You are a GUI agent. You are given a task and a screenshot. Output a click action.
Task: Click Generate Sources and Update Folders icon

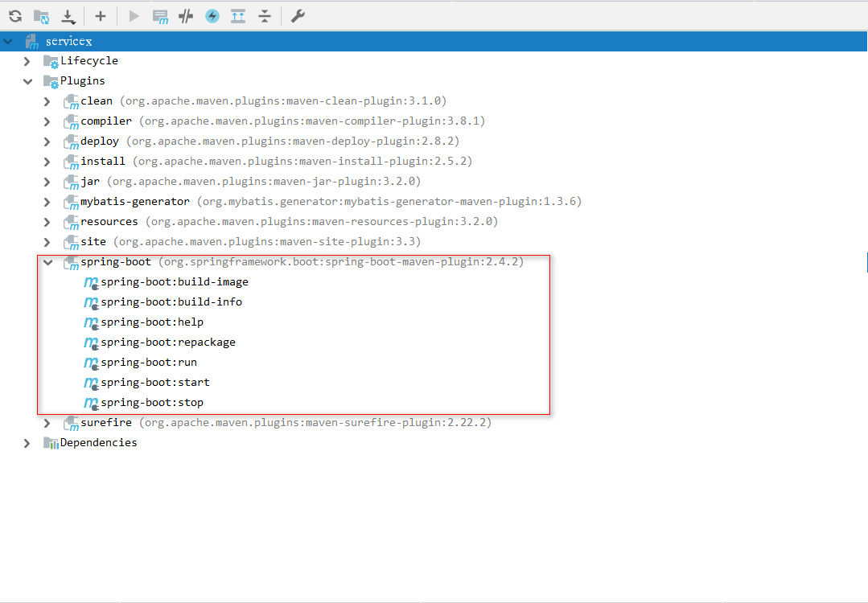tap(42, 17)
